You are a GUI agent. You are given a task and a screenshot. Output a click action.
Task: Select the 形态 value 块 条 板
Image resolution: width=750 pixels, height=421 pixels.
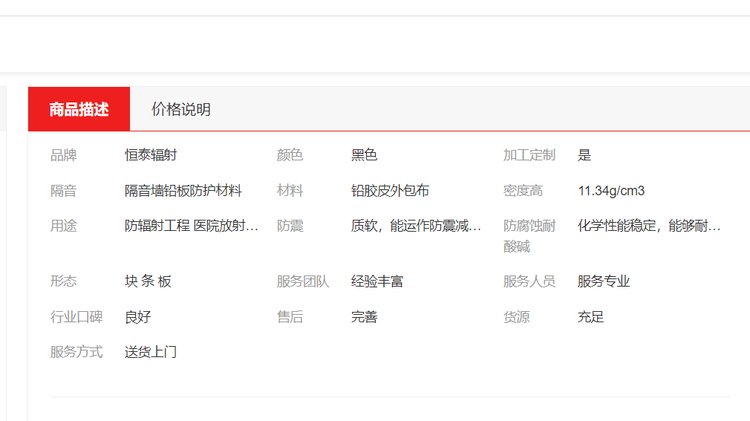pos(148,281)
